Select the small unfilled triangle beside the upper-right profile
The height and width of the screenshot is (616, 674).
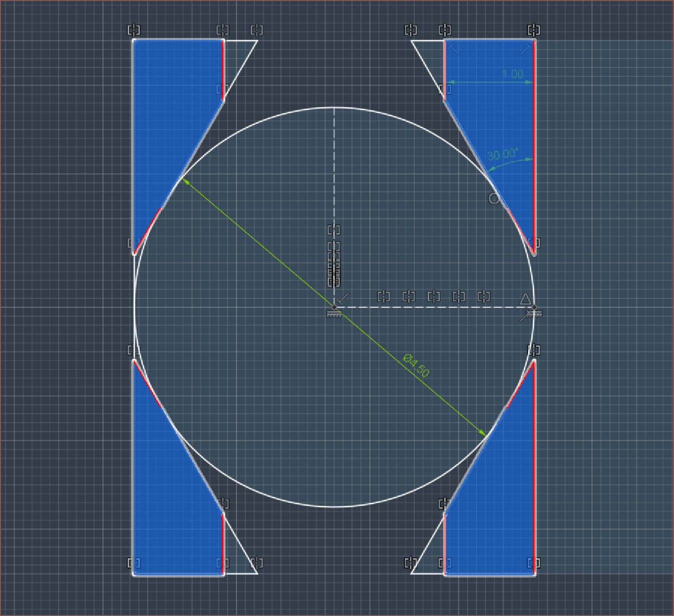(433, 57)
